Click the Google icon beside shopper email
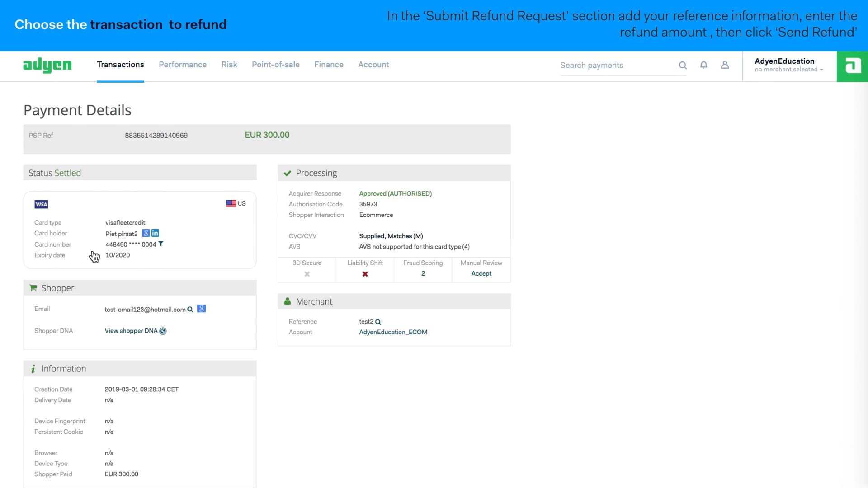Screen dimensions: 868x488 click(202, 309)
